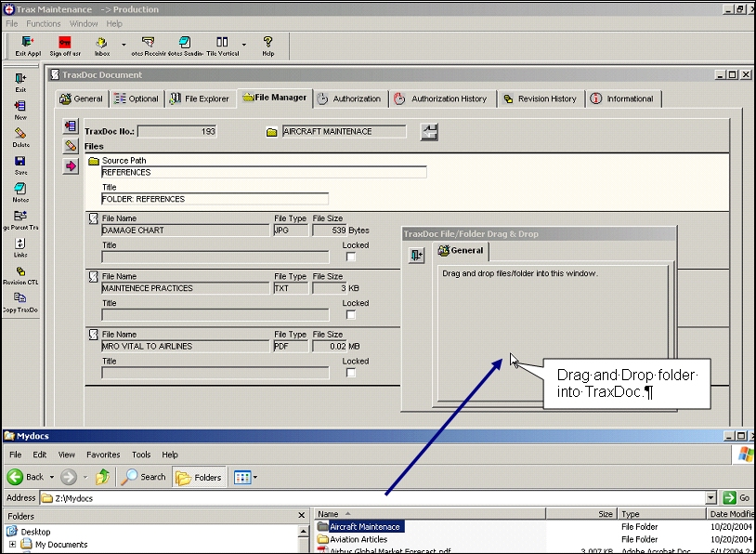
Task: Select the Aircraft Maintenace folder in Mydocs
Action: point(359,526)
